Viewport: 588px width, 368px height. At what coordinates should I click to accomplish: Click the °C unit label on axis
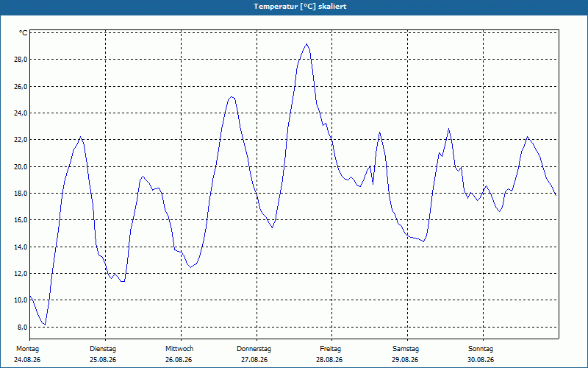(24, 33)
